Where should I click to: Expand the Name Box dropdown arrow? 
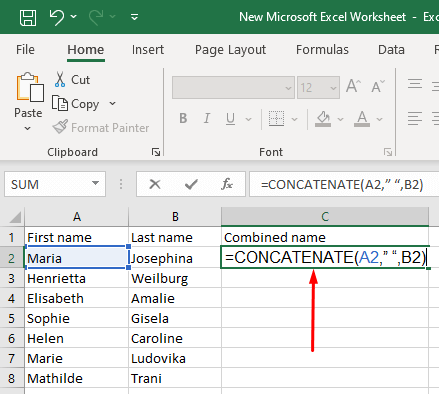point(95,183)
